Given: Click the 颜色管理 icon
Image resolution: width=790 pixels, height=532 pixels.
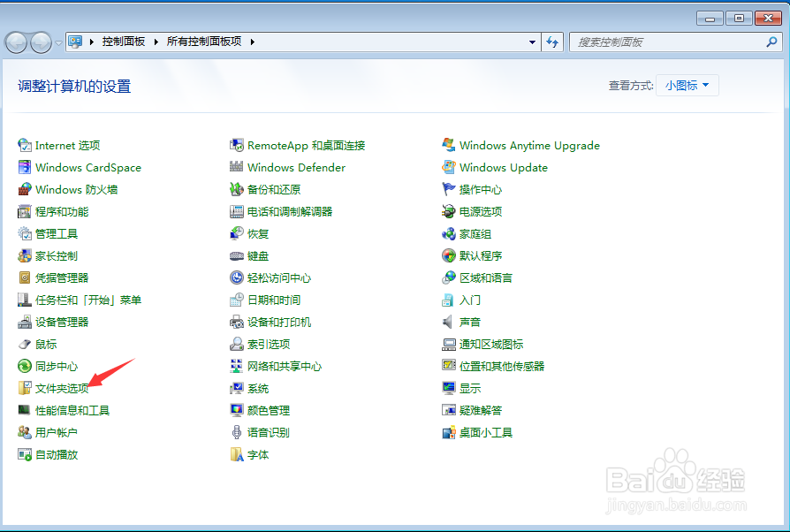Looking at the screenshot, I should 236,410.
